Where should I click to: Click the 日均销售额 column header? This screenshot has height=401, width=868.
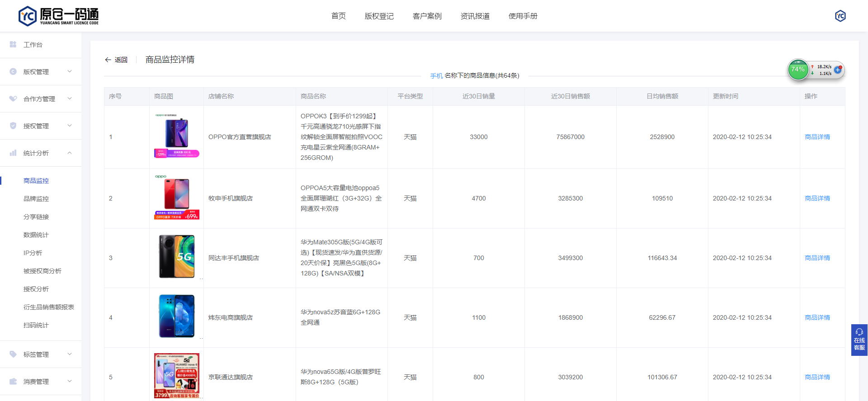click(x=662, y=96)
